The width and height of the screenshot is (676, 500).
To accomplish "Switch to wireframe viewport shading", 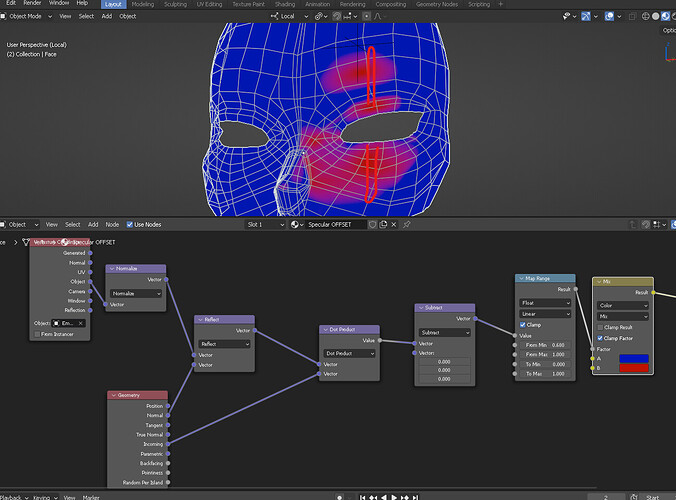I will 645,16.
